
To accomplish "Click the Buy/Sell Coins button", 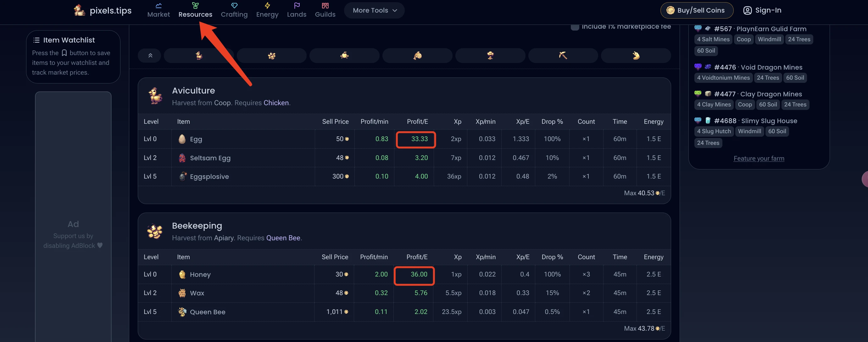I will pos(697,10).
